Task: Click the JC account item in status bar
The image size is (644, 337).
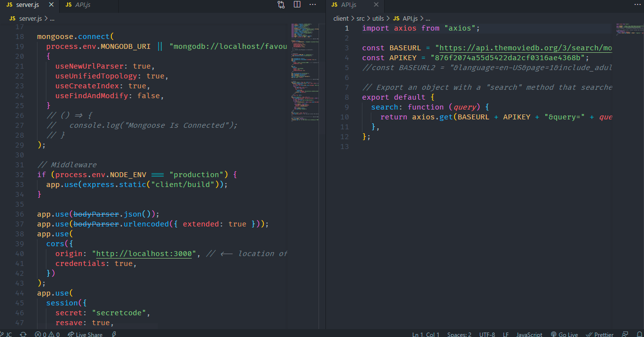Action: [6, 334]
